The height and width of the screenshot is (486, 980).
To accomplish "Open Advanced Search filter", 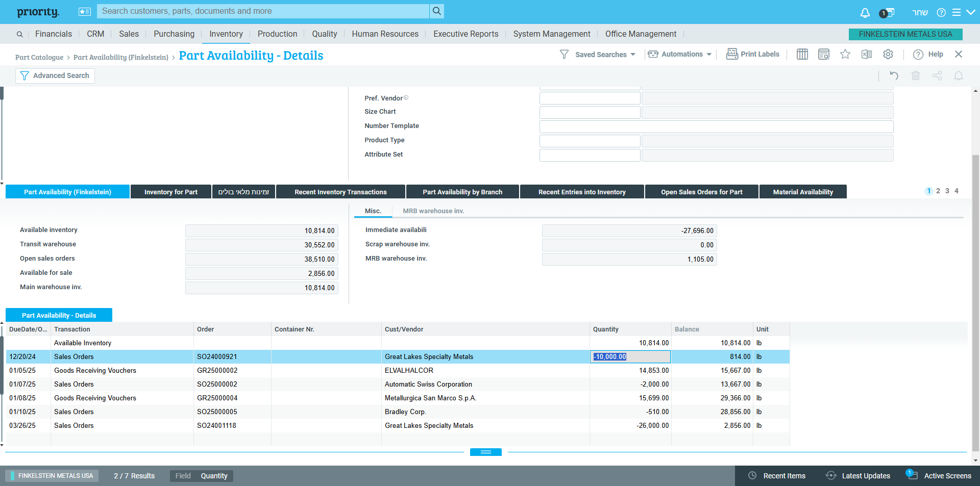I will [x=55, y=75].
